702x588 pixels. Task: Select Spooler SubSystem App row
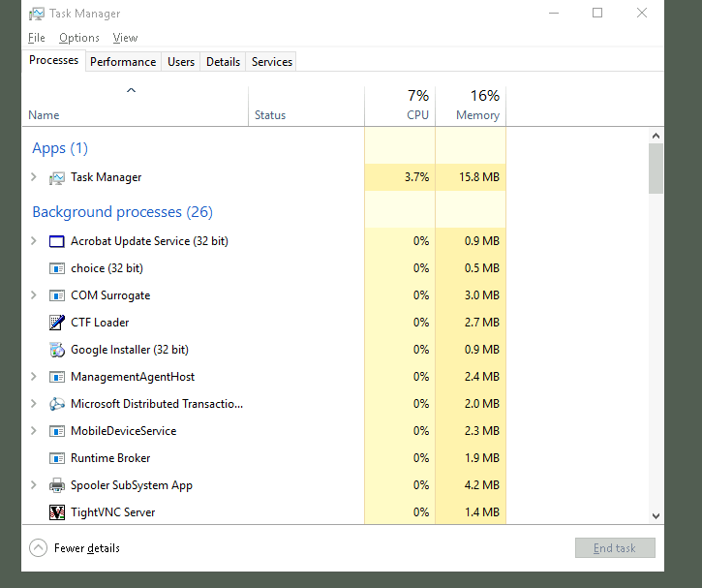pyautogui.click(x=263, y=485)
